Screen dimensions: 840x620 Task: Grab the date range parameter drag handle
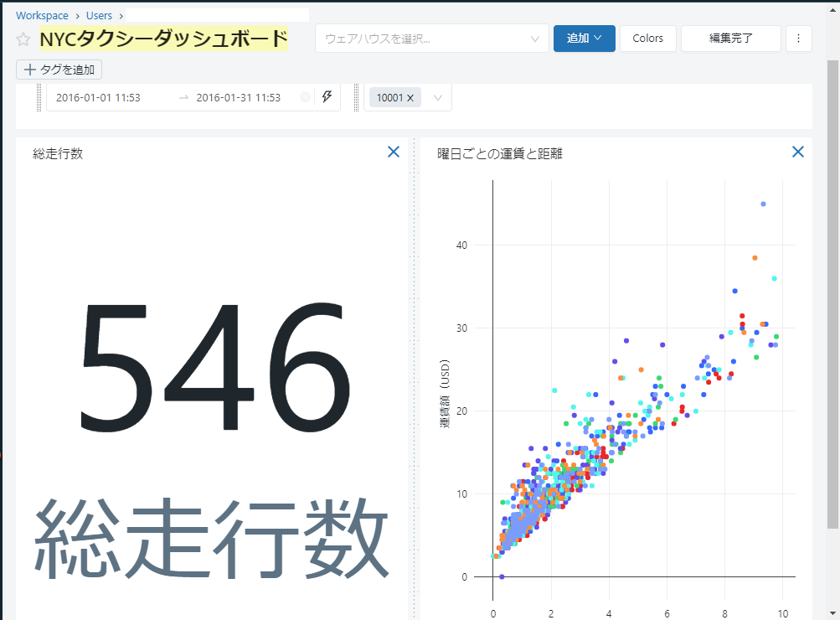39,97
